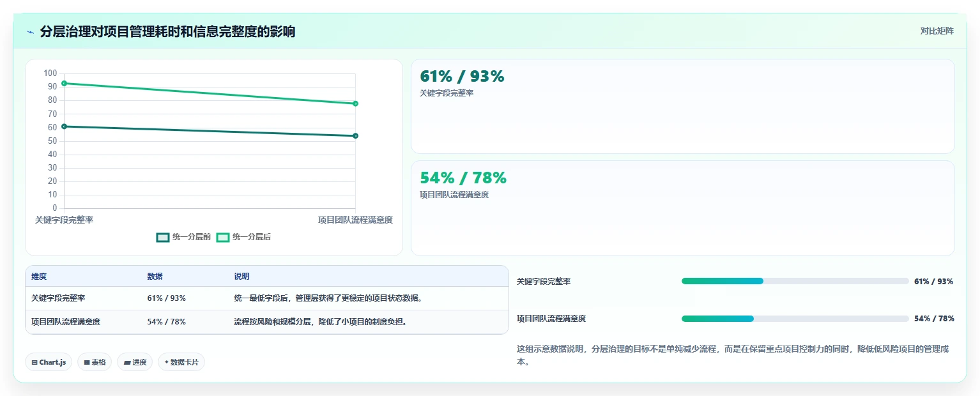The image size is (980, 396).
Task: Click the 61% / 93% data card
Action: [682, 107]
